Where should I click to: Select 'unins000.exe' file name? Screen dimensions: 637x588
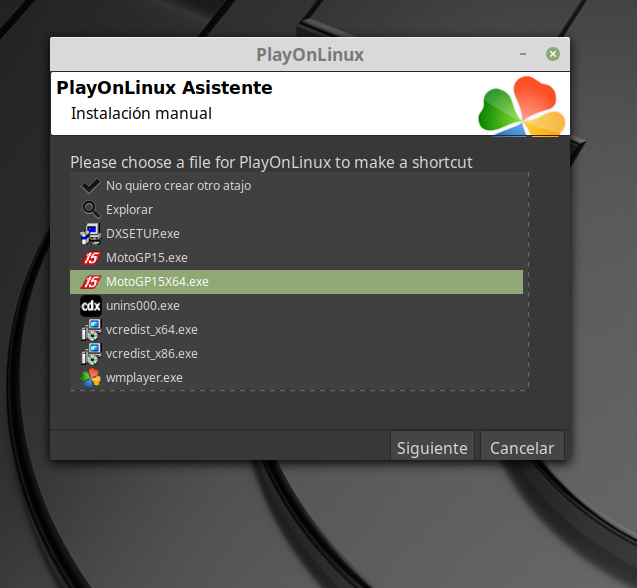[143, 306]
